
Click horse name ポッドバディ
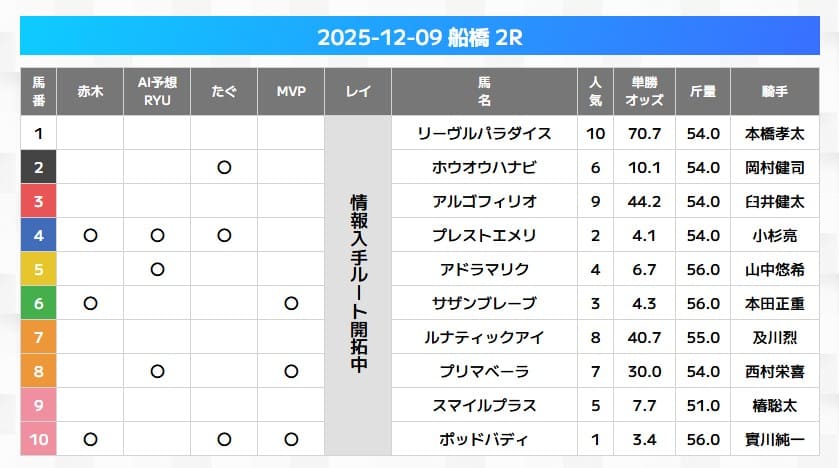click(x=484, y=438)
